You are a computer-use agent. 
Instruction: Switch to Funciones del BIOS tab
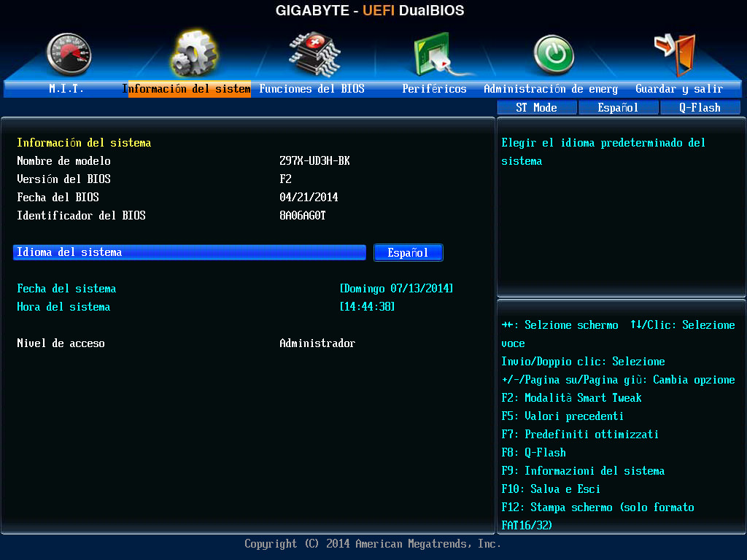tap(311, 88)
